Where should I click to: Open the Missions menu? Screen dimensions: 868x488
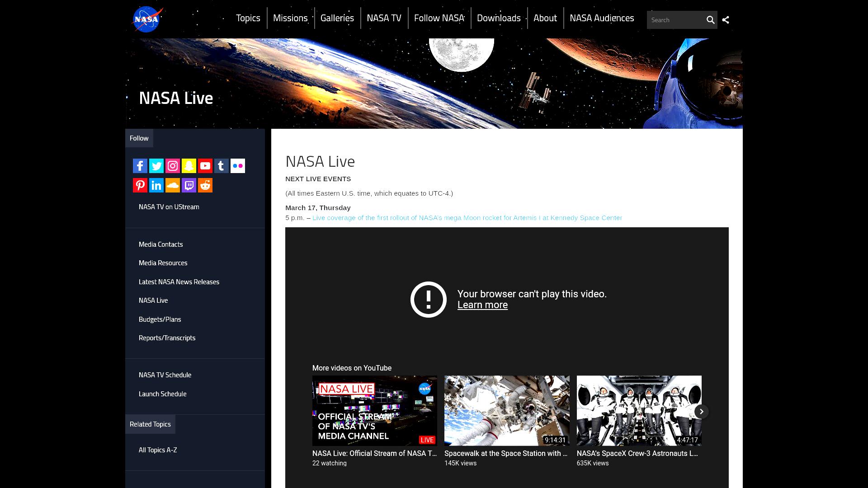(290, 18)
